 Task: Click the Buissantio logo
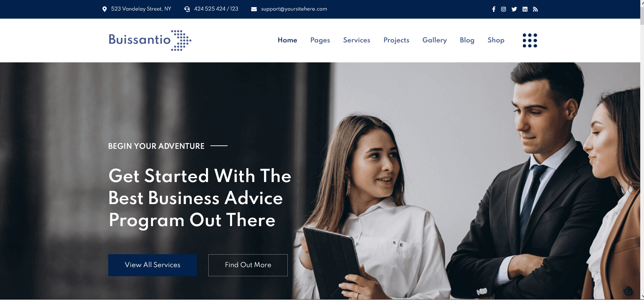(x=150, y=40)
